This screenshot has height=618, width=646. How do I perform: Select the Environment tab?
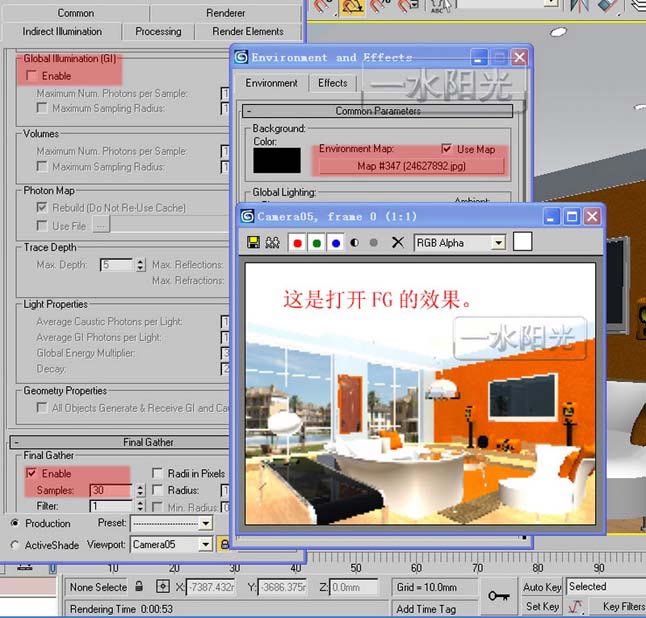click(x=271, y=83)
